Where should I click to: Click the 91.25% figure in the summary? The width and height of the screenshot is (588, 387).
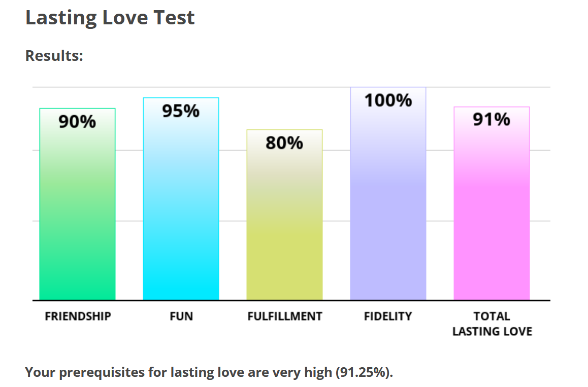(x=364, y=373)
